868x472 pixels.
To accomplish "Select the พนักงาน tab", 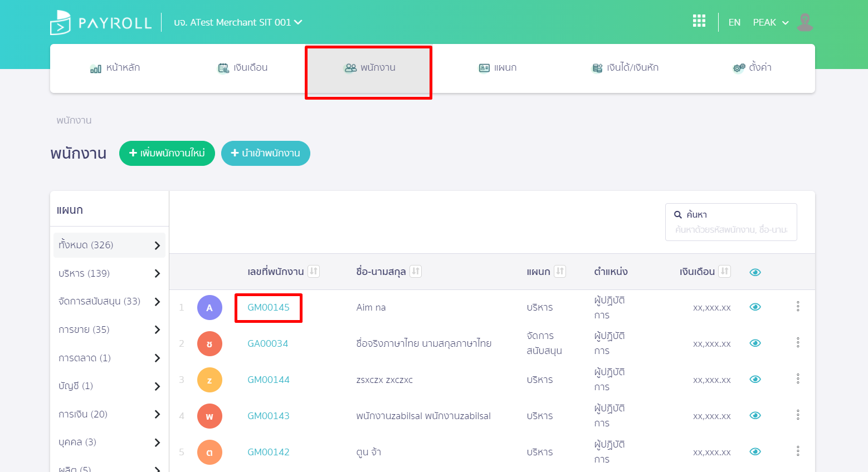I will (370, 68).
